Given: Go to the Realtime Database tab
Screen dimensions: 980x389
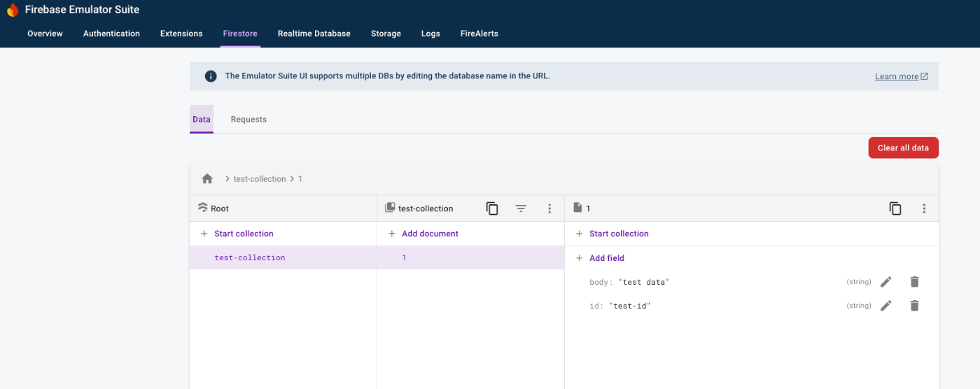Looking at the screenshot, I should coord(314,34).
